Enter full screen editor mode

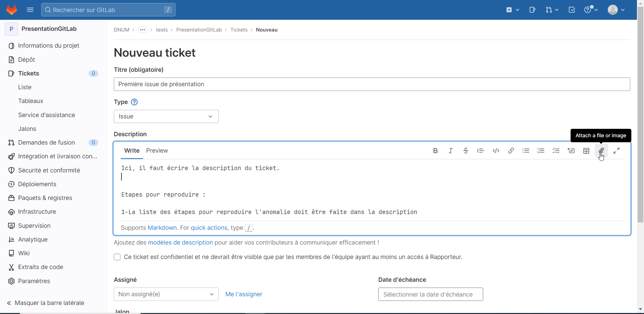(616, 151)
